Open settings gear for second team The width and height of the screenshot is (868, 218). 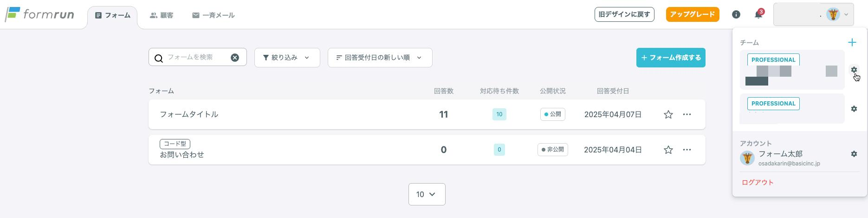[x=854, y=109]
